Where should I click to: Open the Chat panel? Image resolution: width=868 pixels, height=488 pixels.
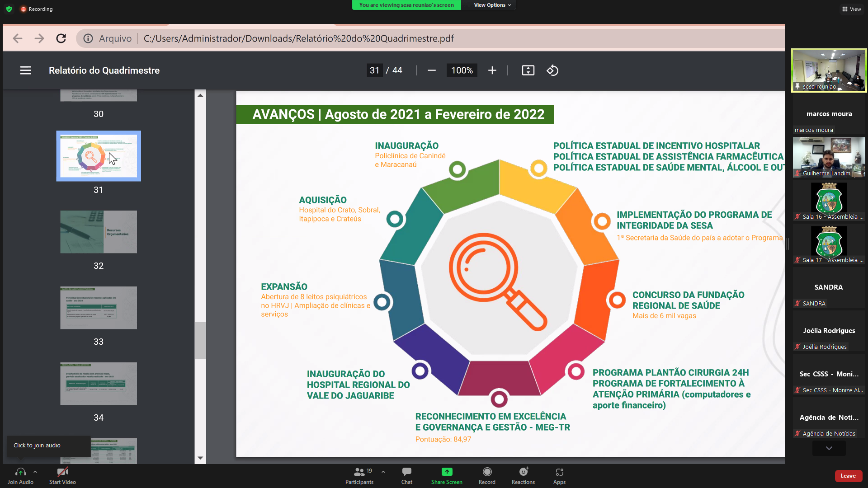click(406, 475)
